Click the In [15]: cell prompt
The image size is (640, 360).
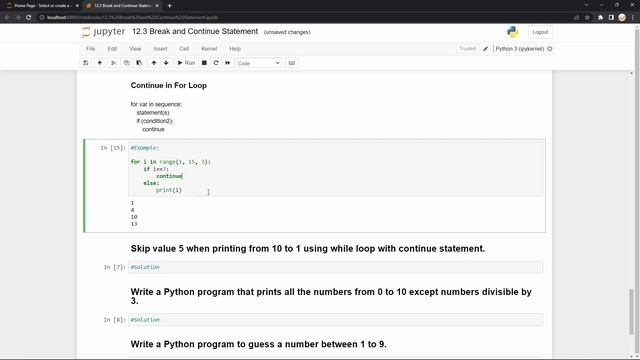pos(113,148)
